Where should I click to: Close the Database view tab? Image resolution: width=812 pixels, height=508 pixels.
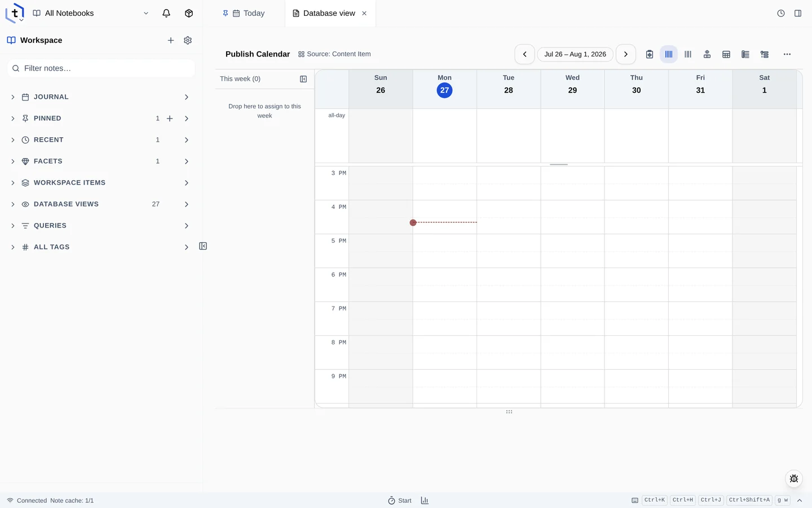click(x=364, y=13)
